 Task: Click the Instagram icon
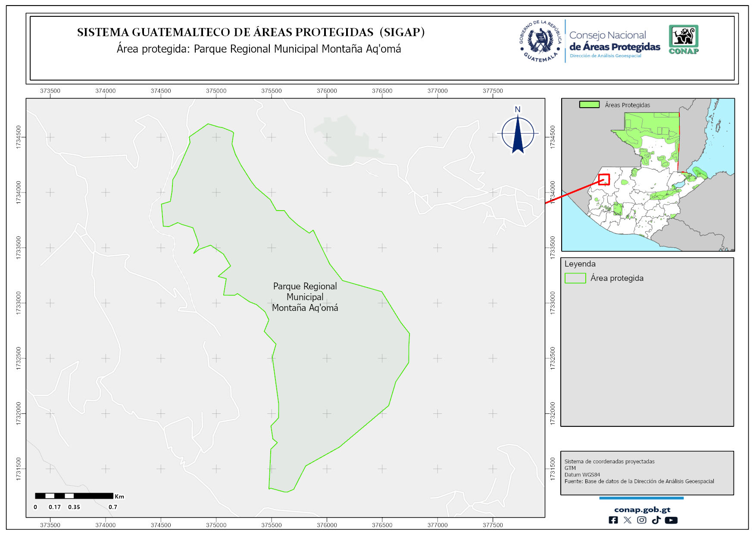[642, 520]
